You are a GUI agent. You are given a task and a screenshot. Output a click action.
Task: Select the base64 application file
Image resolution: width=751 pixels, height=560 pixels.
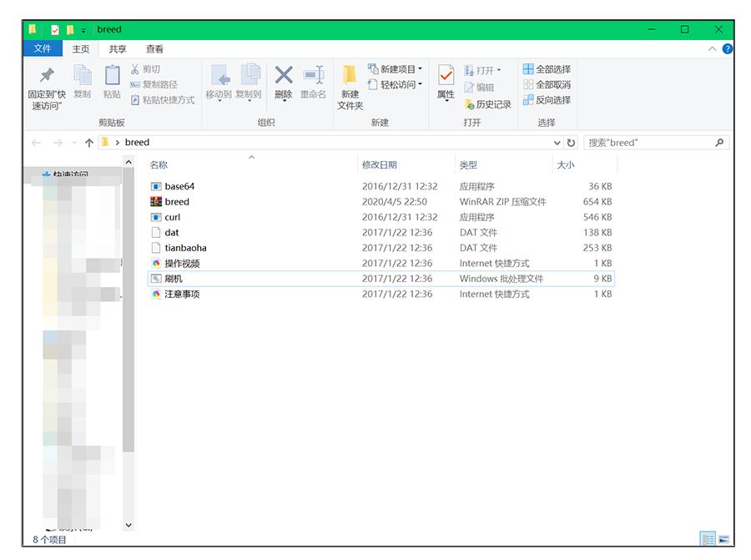pos(381,186)
